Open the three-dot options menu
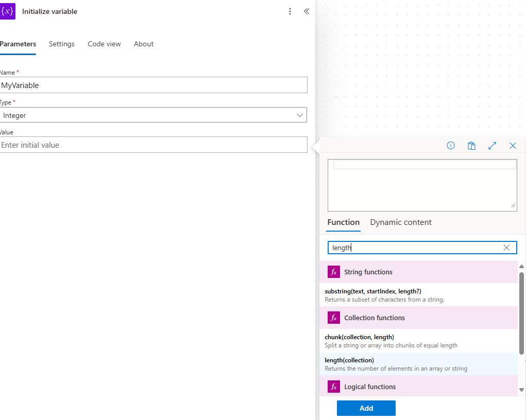526x420 pixels. (x=290, y=11)
